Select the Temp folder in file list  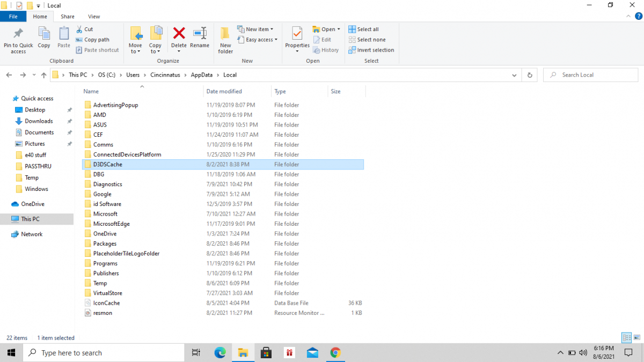tap(223, 283)
